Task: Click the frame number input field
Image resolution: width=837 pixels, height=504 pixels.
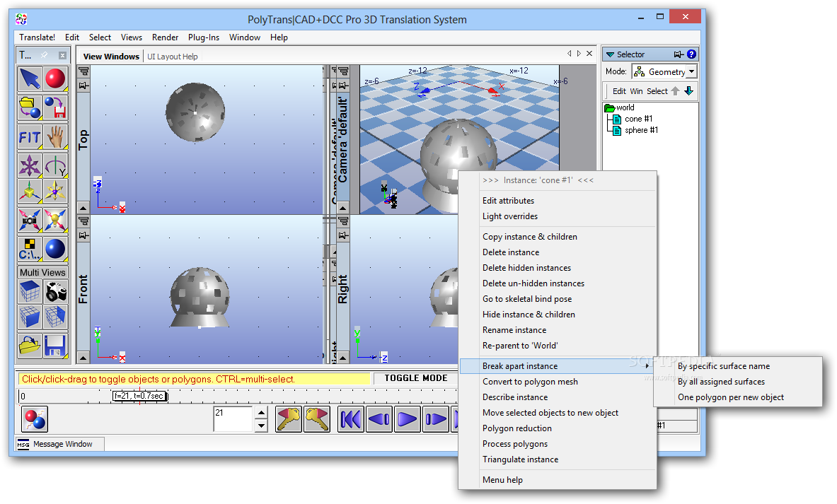Action: pos(232,419)
